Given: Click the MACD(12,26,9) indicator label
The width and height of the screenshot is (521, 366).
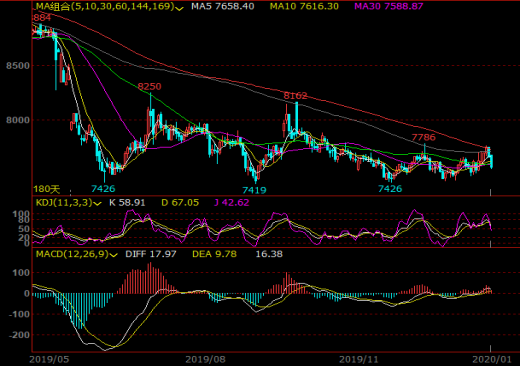Looking at the screenshot, I should (x=72, y=254).
